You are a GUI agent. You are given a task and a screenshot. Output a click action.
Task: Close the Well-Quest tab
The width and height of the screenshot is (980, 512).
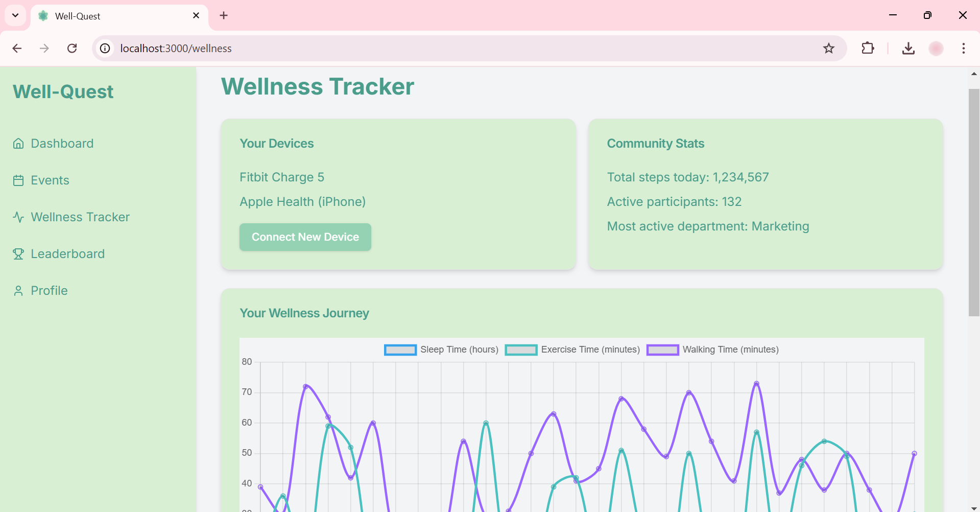[x=196, y=15]
